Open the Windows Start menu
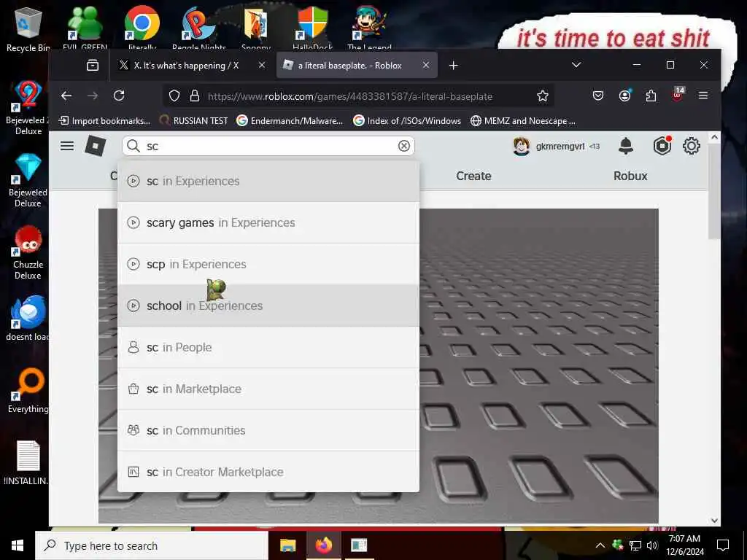Screen dimensions: 747x560 pos(18,545)
